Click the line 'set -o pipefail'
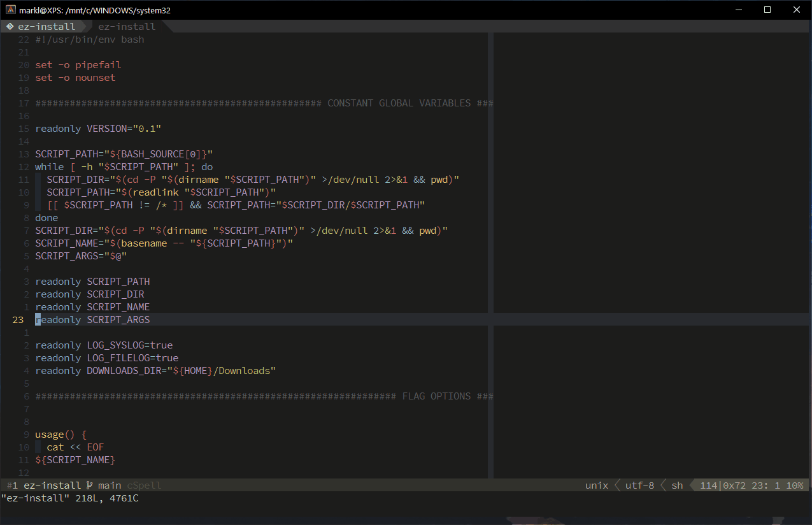 pyautogui.click(x=78, y=65)
